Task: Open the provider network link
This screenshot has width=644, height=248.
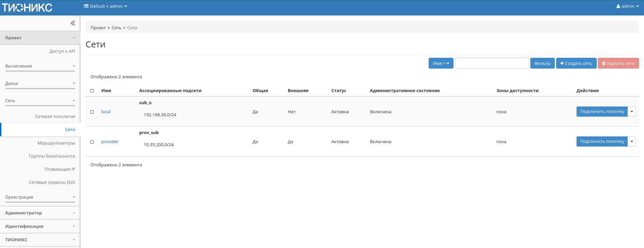Action: [x=110, y=142]
